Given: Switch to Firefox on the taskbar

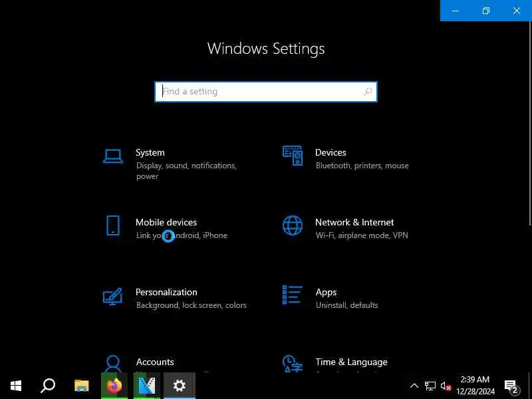Looking at the screenshot, I should tap(114, 386).
